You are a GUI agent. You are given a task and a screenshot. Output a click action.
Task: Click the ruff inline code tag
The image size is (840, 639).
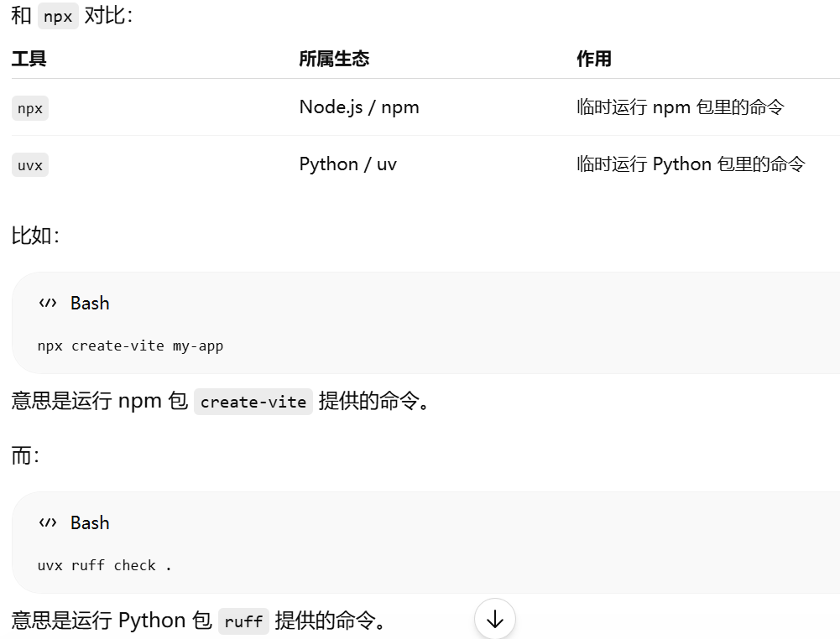click(x=243, y=621)
